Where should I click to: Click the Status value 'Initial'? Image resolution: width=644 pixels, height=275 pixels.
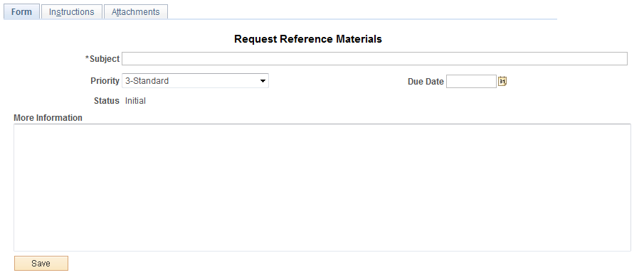(135, 101)
